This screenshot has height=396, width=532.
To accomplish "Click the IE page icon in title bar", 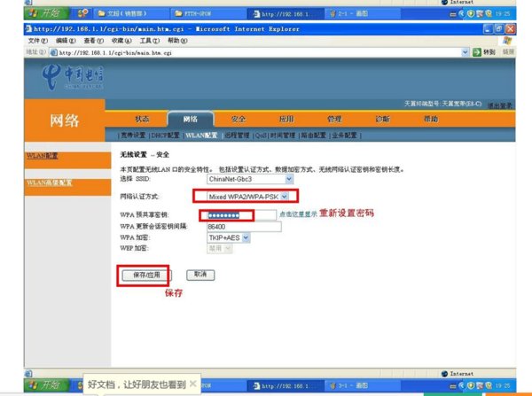I will point(28,29).
